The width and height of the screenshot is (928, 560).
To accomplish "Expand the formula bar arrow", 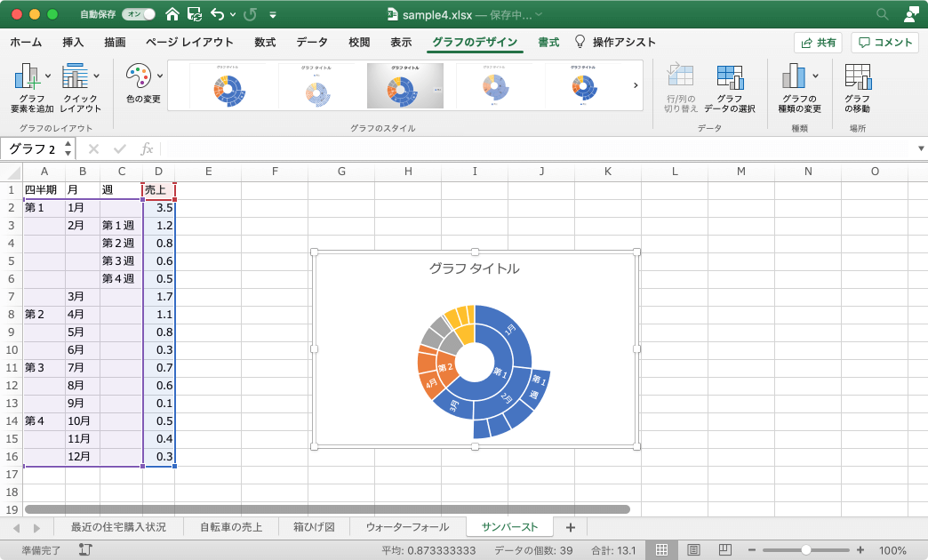I will click(x=921, y=148).
